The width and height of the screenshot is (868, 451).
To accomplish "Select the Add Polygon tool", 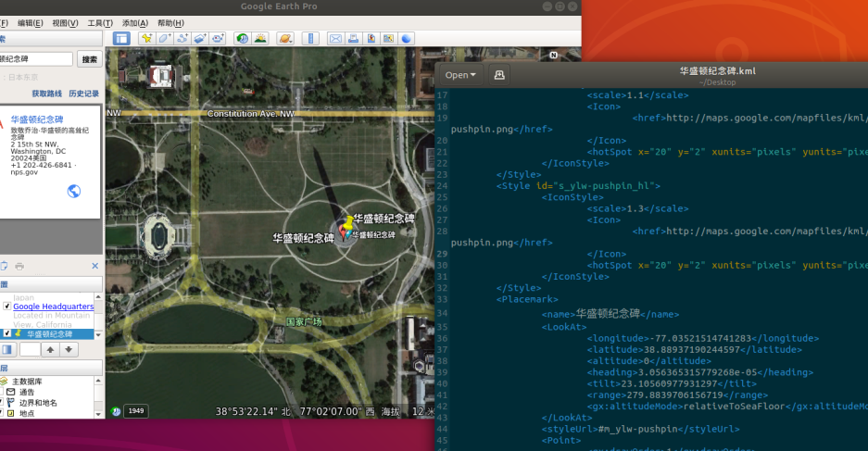I will (164, 38).
